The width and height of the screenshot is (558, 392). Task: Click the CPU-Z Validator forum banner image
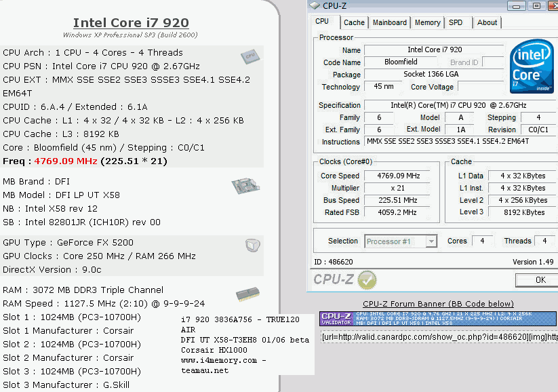pyautogui.click(x=438, y=319)
